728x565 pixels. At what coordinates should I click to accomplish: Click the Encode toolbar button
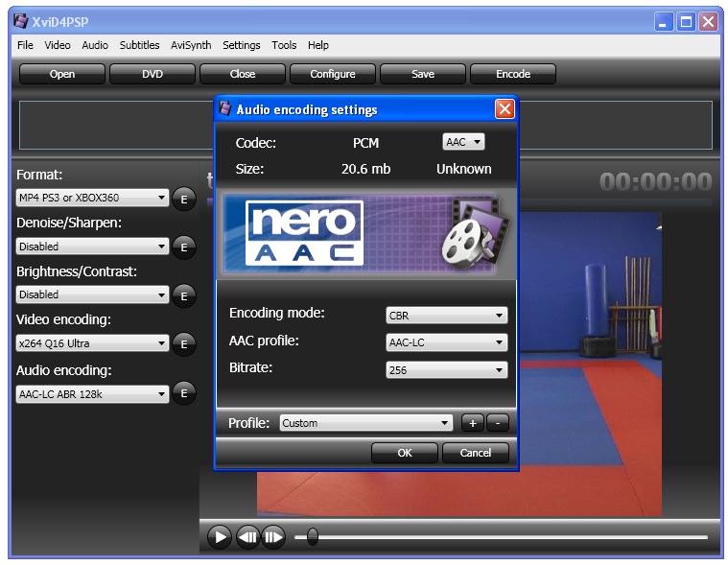point(513,74)
